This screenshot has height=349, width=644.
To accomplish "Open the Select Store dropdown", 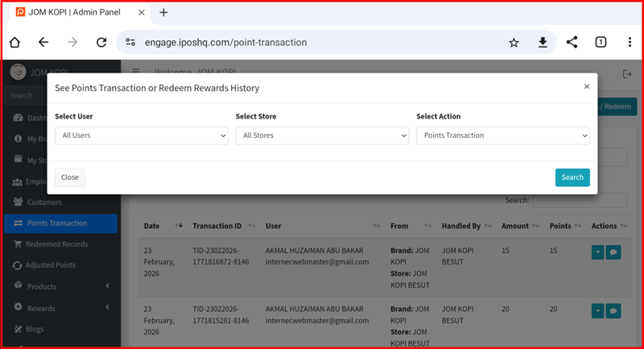I will [322, 135].
